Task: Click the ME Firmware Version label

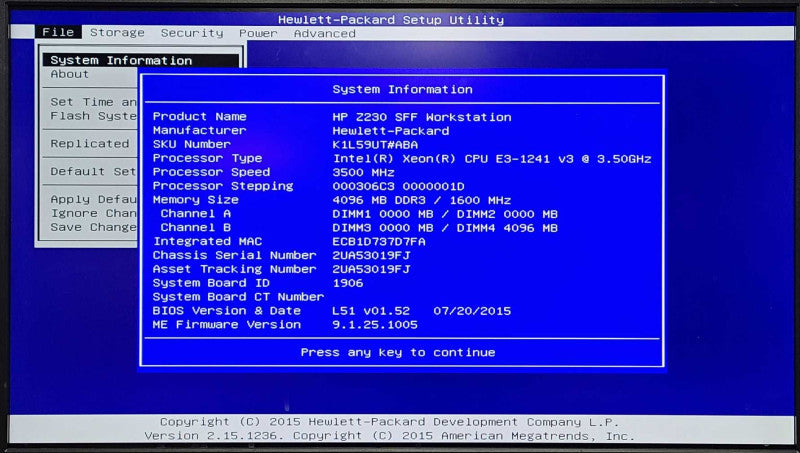Action: tap(227, 324)
